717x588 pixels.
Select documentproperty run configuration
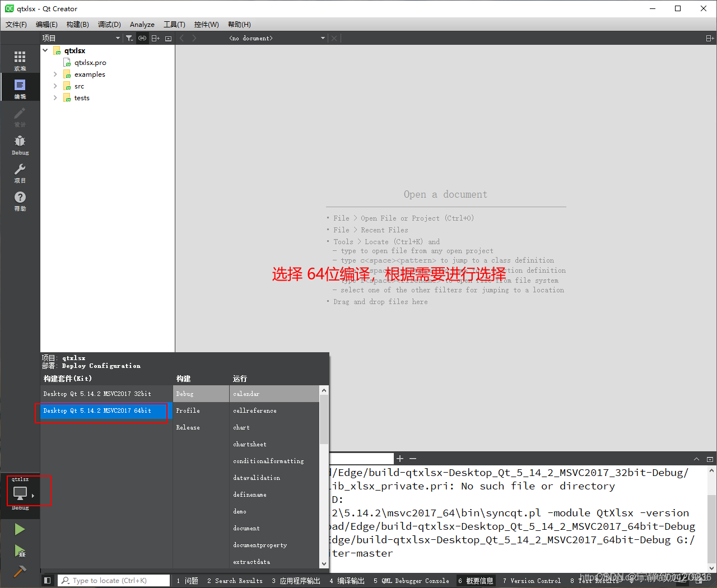pos(274,545)
